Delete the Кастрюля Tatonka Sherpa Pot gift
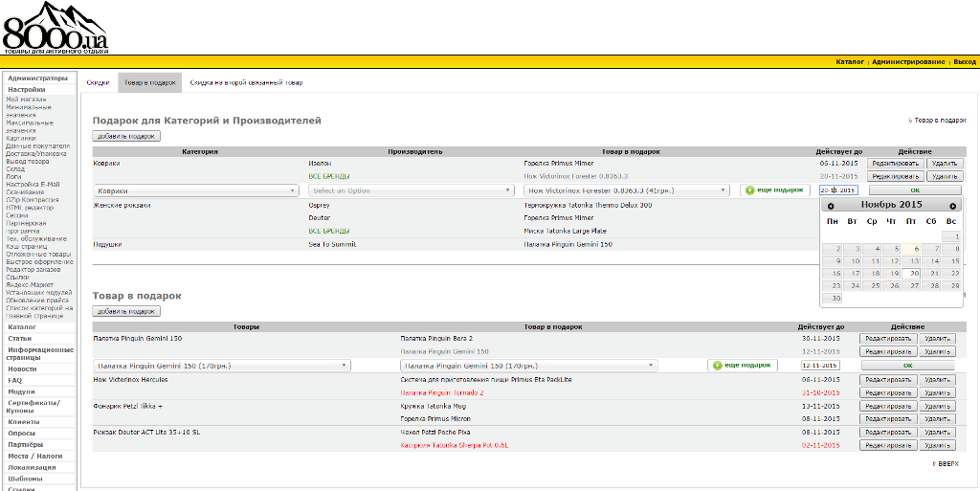 click(x=938, y=445)
